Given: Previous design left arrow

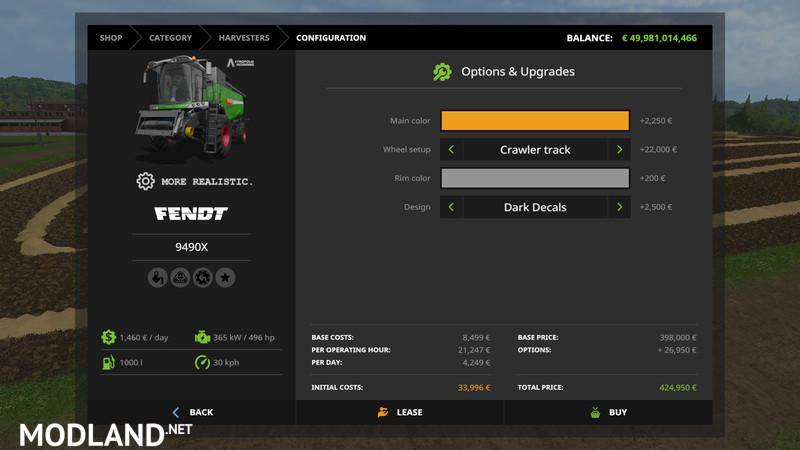Looking at the screenshot, I should (x=451, y=207).
